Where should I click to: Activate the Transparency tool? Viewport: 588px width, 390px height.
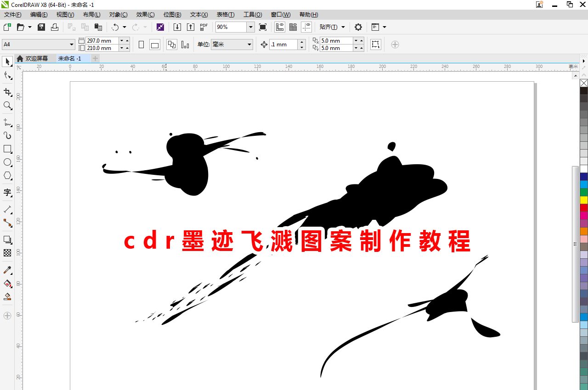[7, 253]
